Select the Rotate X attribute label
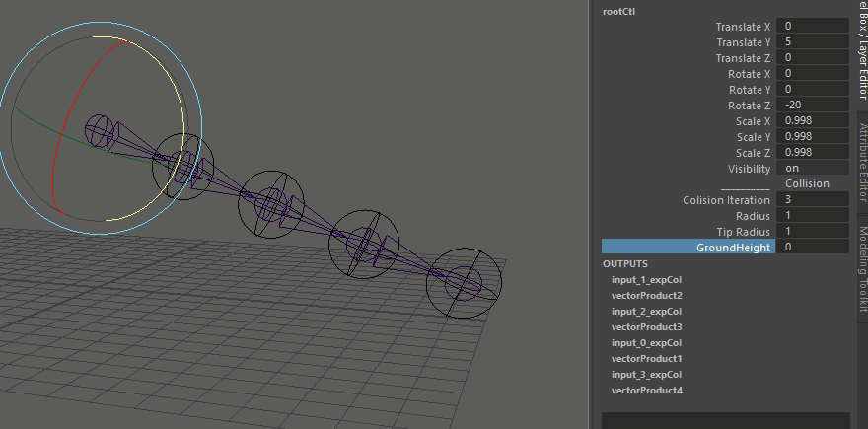Viewport: 868px width, 429px height. tap(749, 74)
